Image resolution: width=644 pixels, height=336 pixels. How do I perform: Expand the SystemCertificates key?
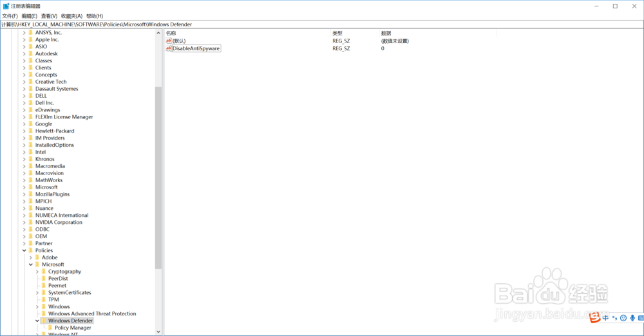pos(37,292)
